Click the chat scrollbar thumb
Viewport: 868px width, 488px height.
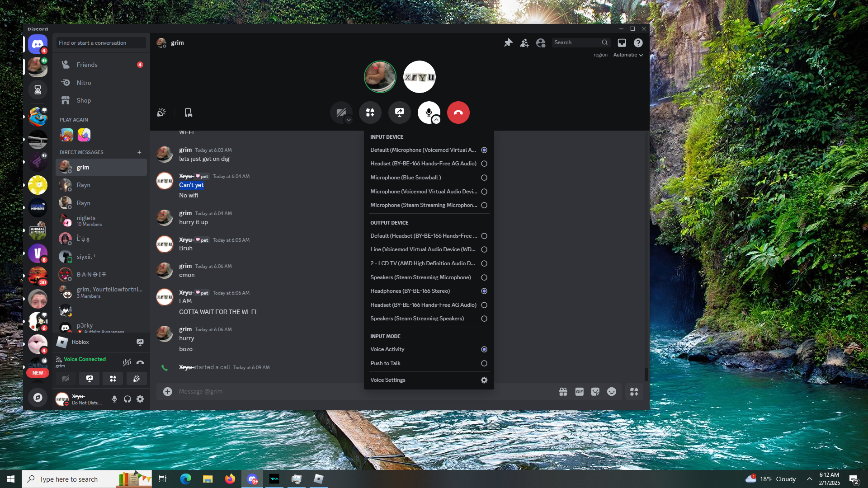coord(646,374)
